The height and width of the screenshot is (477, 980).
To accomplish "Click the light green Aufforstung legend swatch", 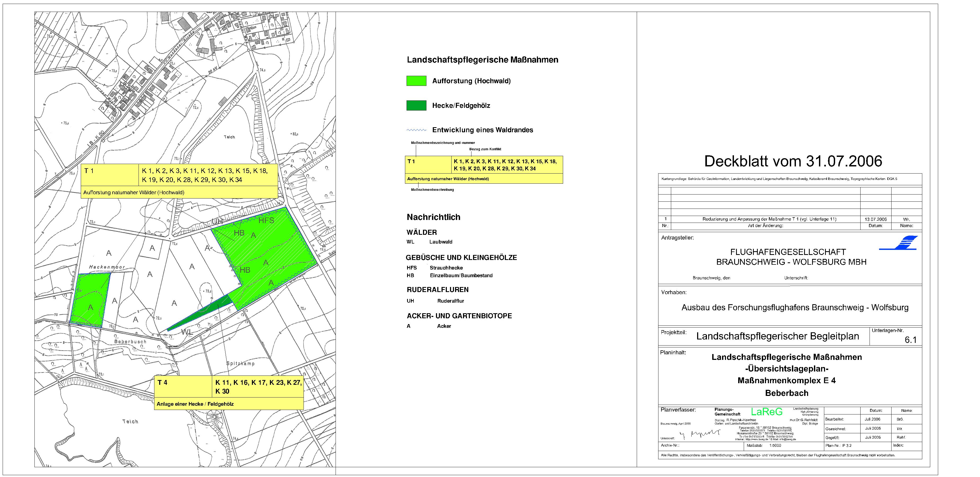I will point(416,81).
